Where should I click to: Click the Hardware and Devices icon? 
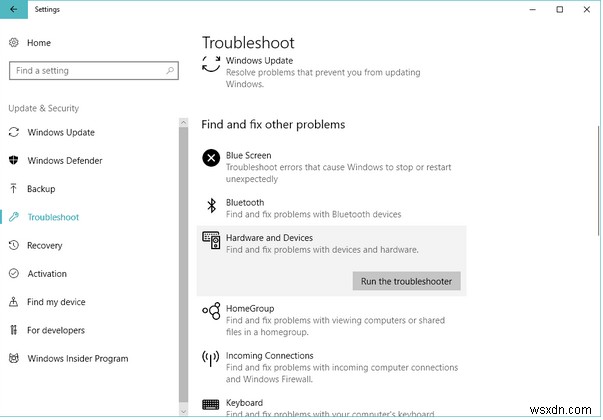pos(211,240)
